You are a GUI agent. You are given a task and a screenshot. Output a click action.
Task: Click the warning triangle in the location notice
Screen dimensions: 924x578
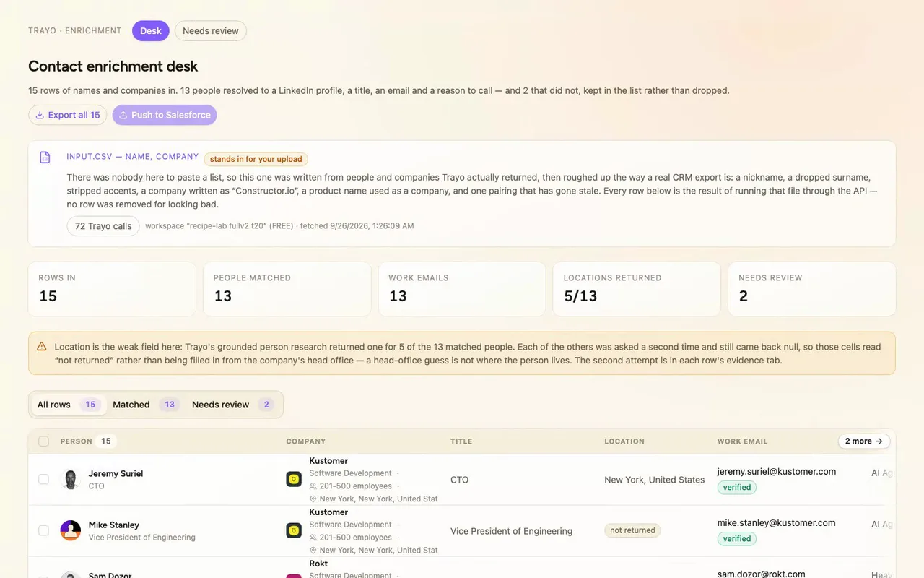[42, 347]
